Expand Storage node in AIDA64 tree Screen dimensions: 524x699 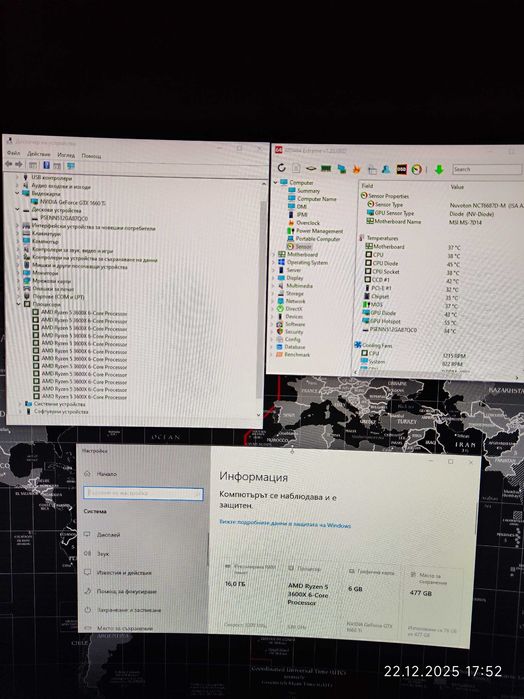pyautogui.click(x=274, y=293)
